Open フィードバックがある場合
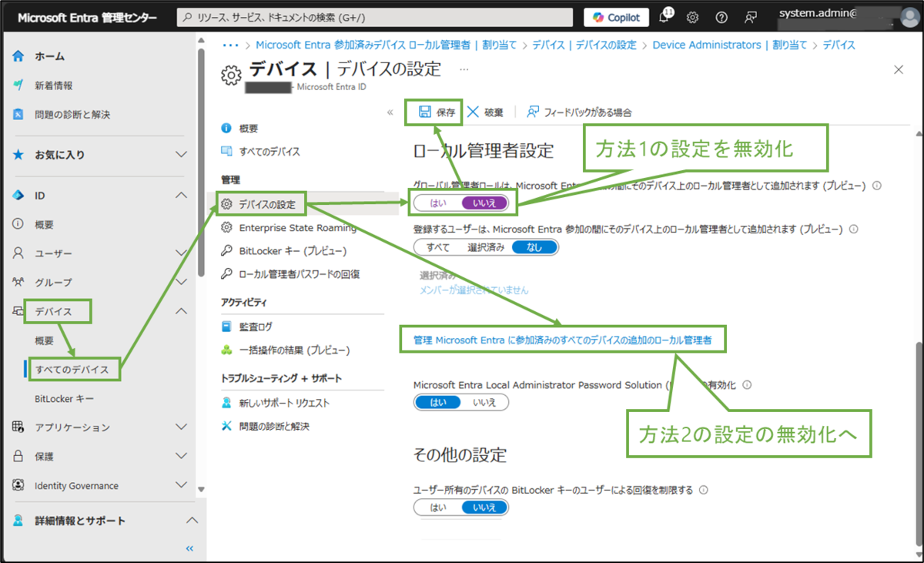924x563 pixels. [x=579, y=112]
